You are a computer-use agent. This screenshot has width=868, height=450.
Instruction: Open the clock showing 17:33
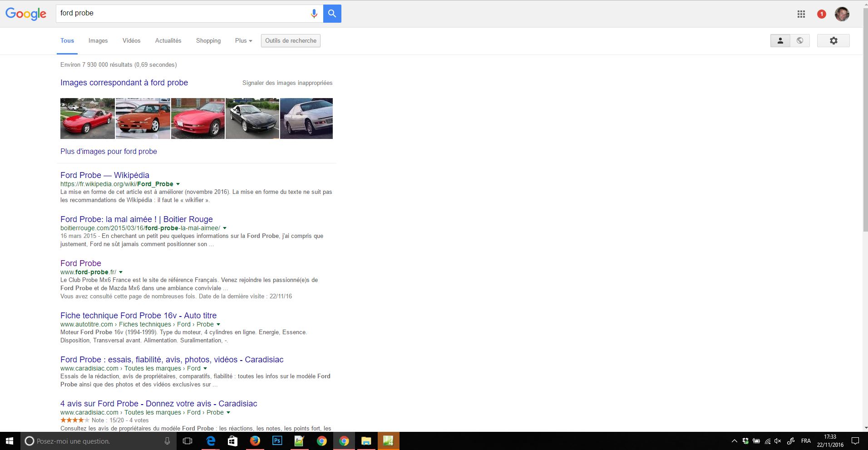pyautogui.click(x=830, y=441)
